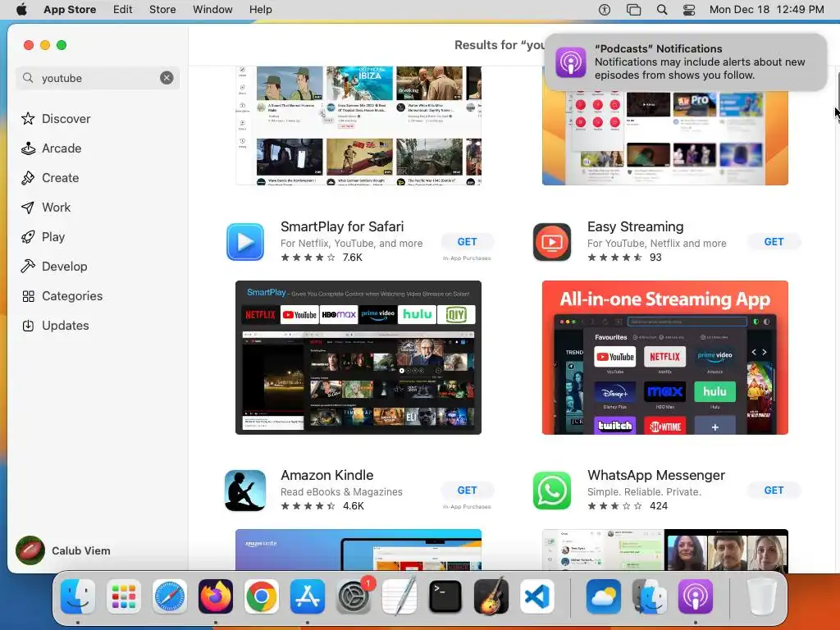Get Easy Streaming app
This screenshot has width=840, height=630.
774,242
